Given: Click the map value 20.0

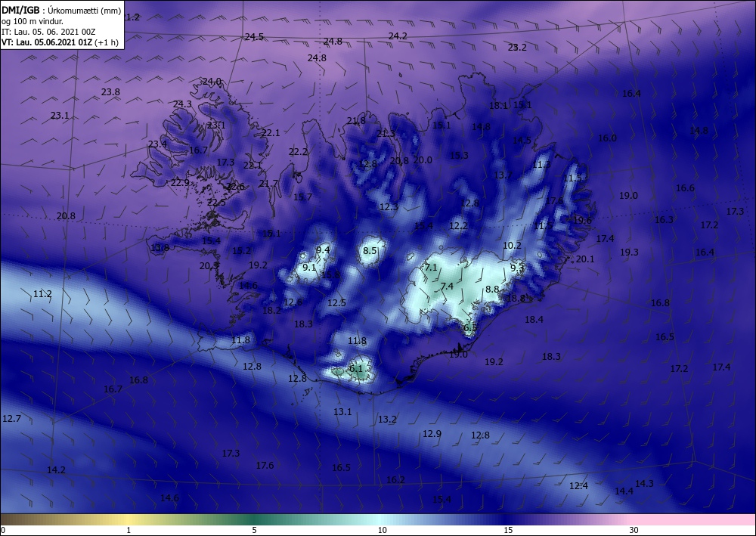Looking at the screenshot, I should (x=423, y=160).
